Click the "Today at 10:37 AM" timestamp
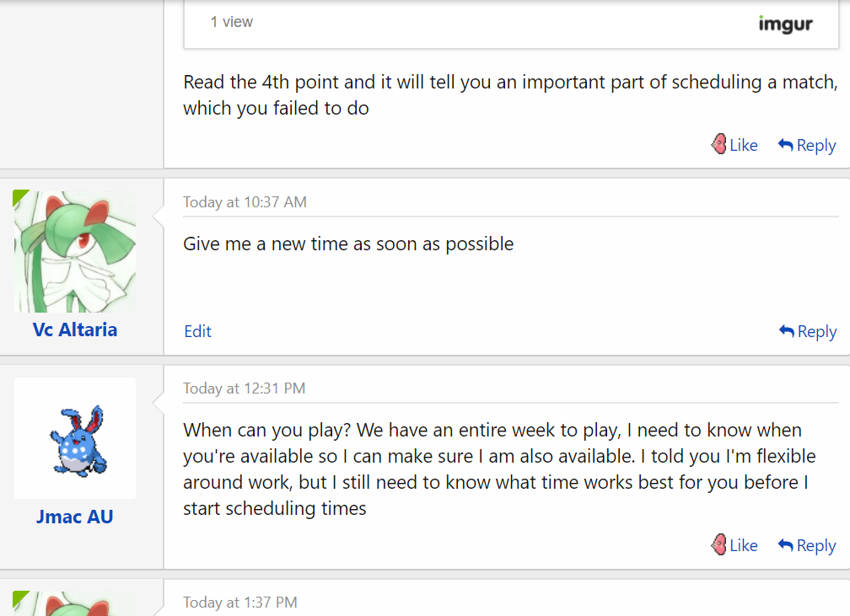Image resolution: width=850 pixels, height=616 pixels. tap(245, 202)
